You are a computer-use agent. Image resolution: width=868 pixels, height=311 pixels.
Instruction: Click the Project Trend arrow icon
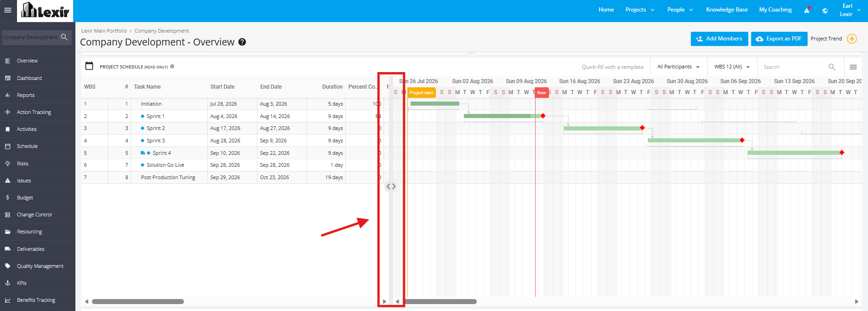click(x=852, y=39)
